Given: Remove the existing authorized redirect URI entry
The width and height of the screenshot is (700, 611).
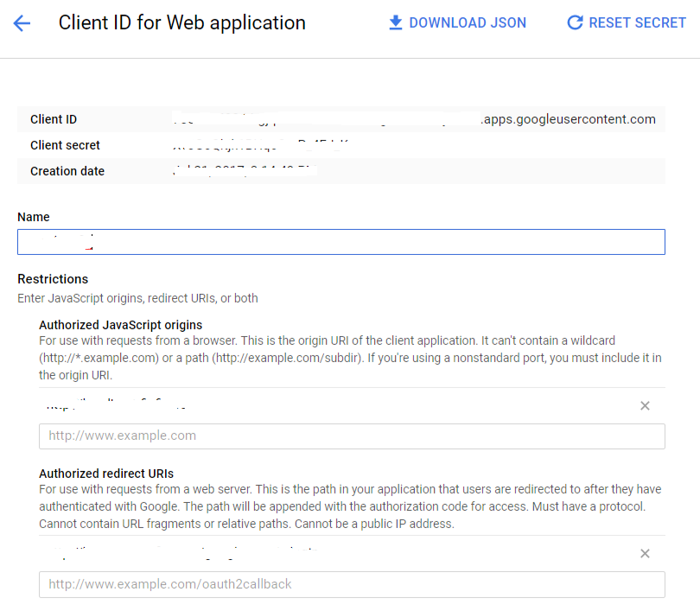Looking at the screenshot, I should pyautogui.click(x=645, y=553).
